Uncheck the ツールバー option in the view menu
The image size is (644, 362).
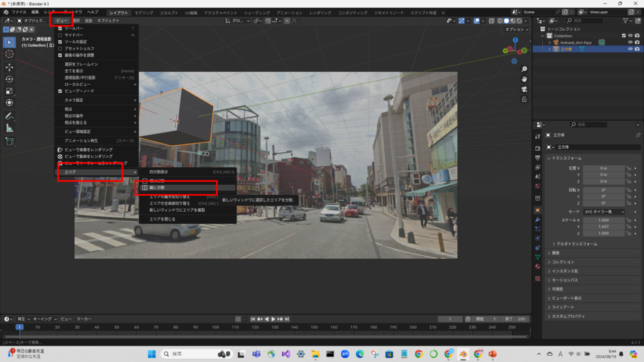60,28
